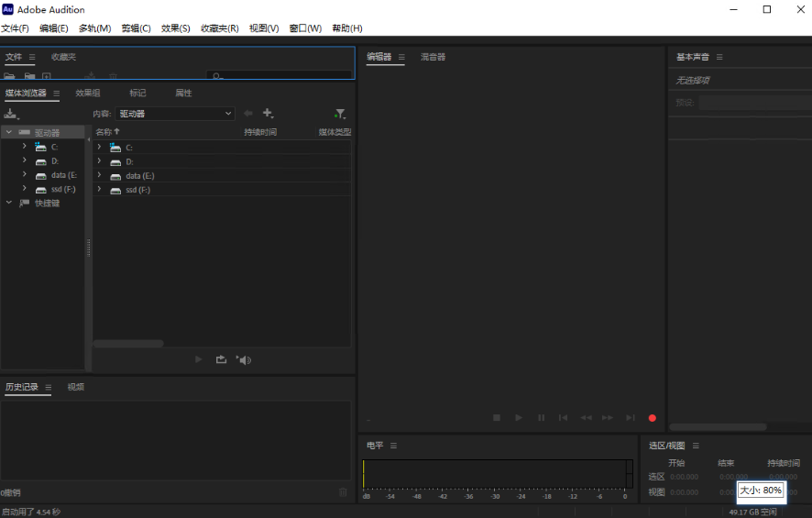The image size is (812, 518).
Task: Click the transport Play button in editor
Action: coord(519,417)
